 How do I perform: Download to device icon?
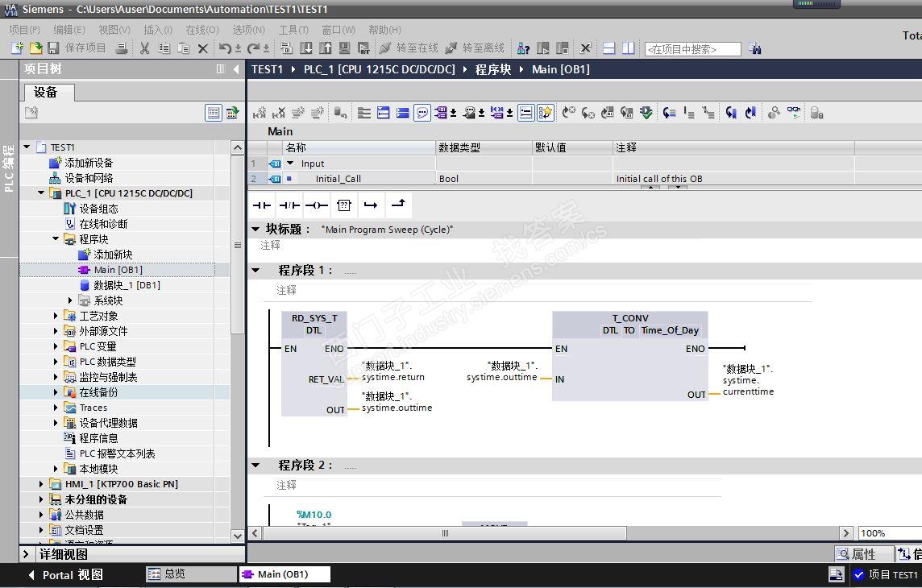point(305,48)
